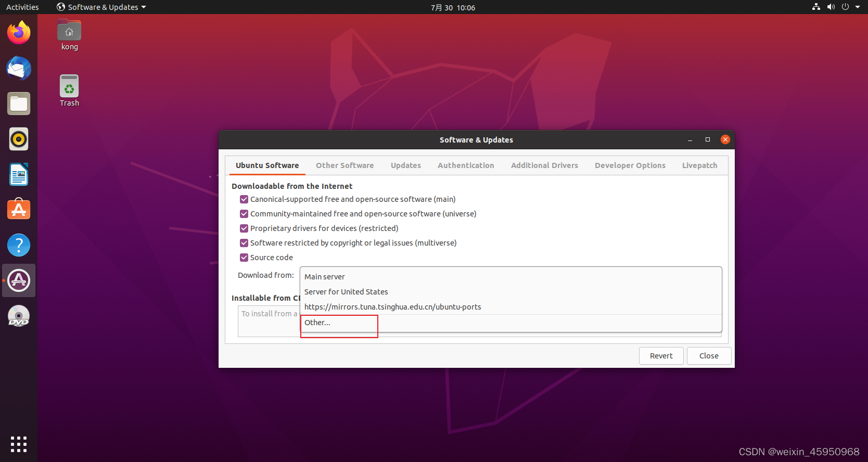Toggle Proprietary drivers (restricted) checkbox
This screenshot has width=868, height=462.
244,228
